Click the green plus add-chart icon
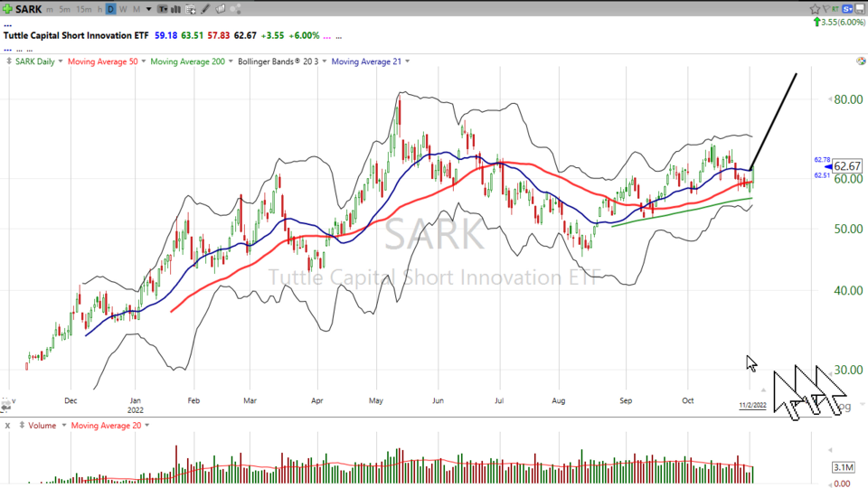The image size is (868, 488). tap(7, 9)
